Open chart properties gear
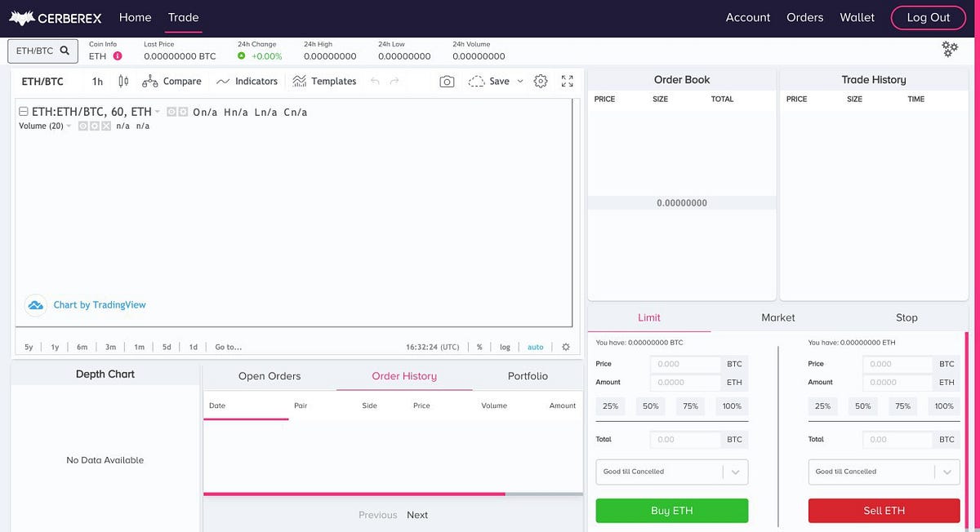Image resolution: width=980 pixels, height=532 pixels. (541, 81)
